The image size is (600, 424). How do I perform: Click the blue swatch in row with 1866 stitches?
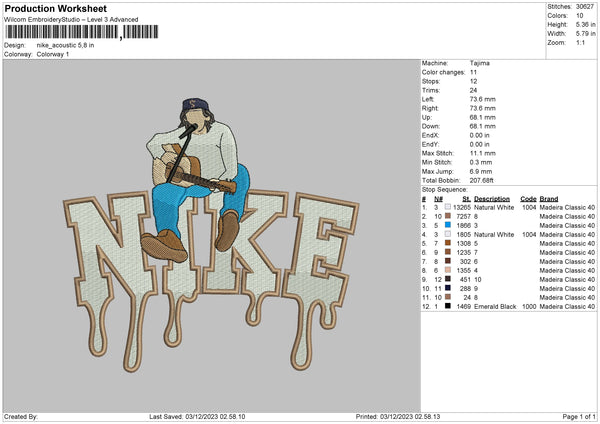tap(448, 225)
